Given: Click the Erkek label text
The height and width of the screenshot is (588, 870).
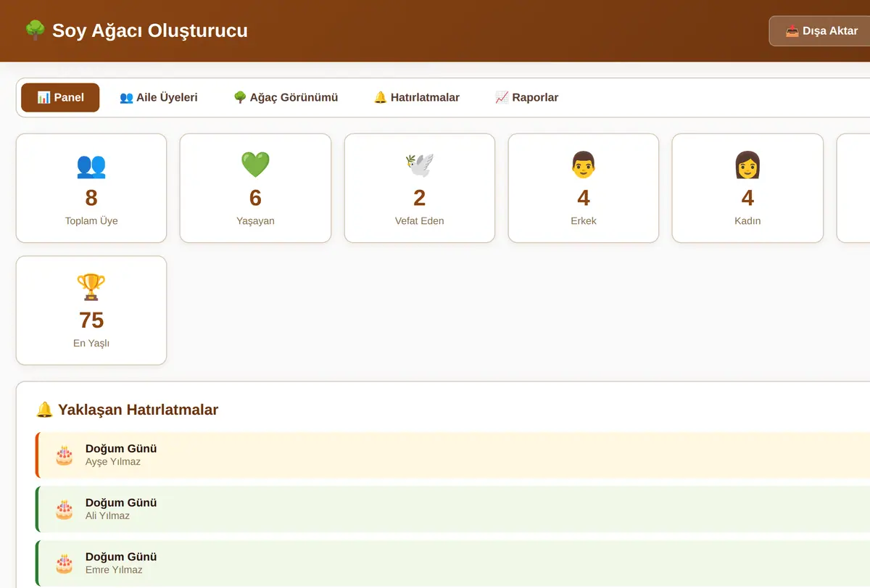Looking at the screenshot, I should pyautogui.click(x=584, y=221).
